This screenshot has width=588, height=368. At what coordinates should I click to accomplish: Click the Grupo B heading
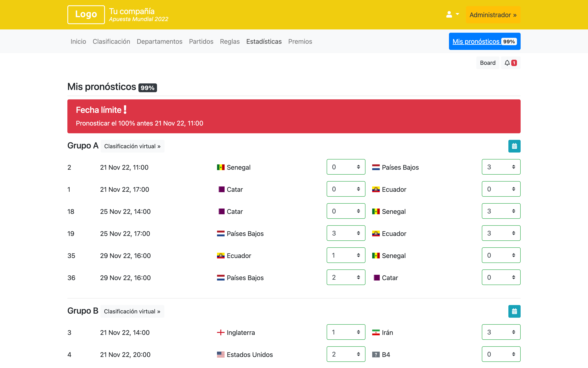(x=83, y=311)
